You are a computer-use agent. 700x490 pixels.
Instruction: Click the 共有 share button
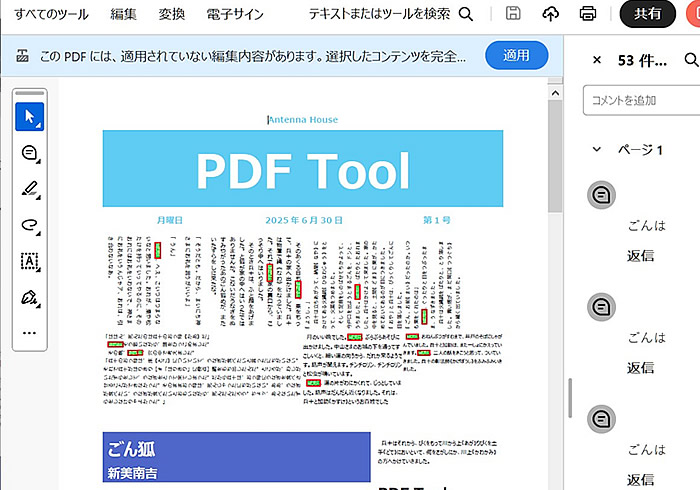pyautogui.click(x=647, y=14)
